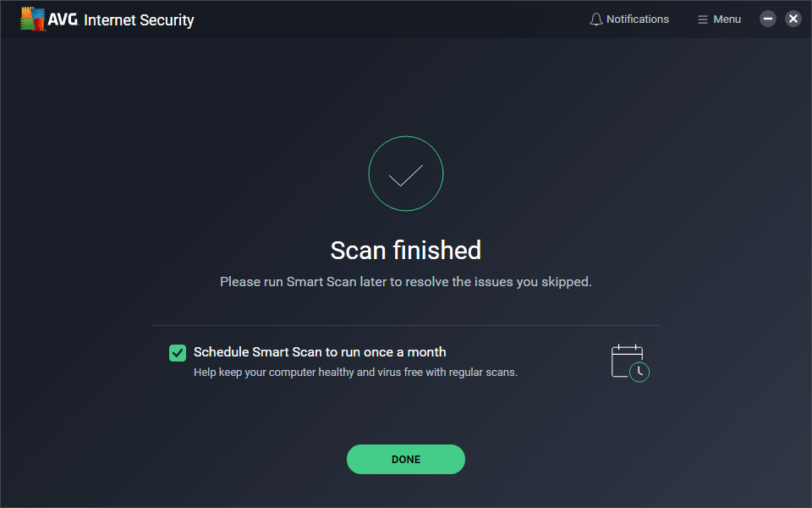Click the calendar schedule icon
Image resolution: width=812 pixels, height=508 pixels.
coord(627,360)
